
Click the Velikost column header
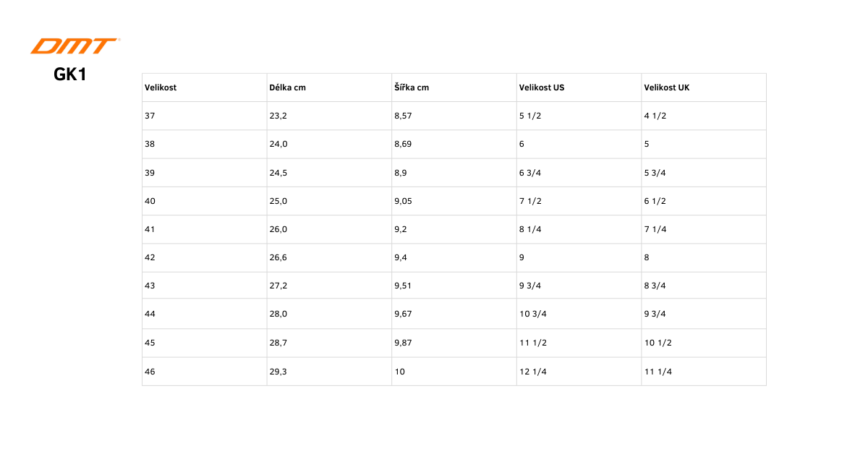[161, 87]
